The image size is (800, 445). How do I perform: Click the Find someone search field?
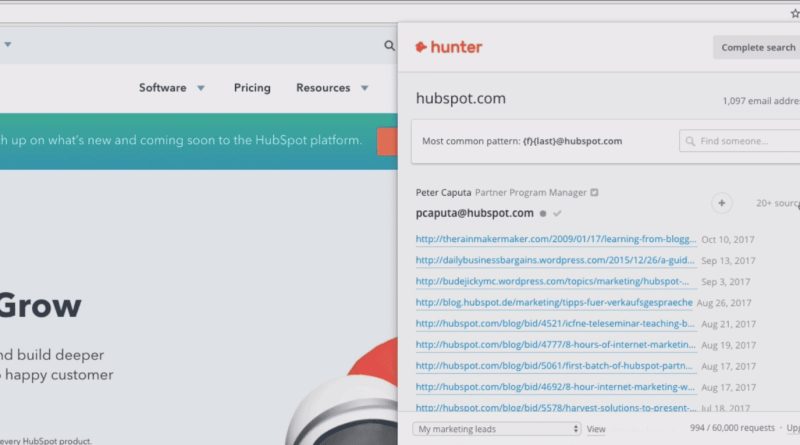[740, 141]
